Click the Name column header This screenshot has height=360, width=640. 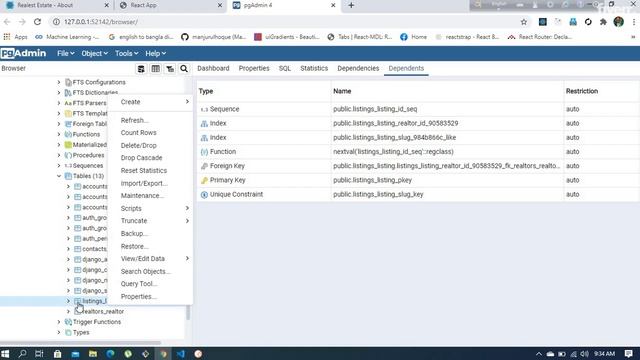click(447, 91)
